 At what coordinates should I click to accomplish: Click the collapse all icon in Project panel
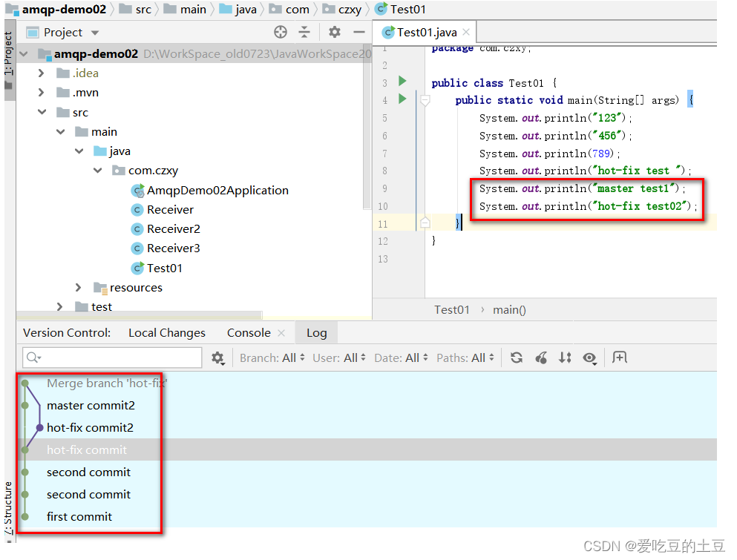coord(304,32)
